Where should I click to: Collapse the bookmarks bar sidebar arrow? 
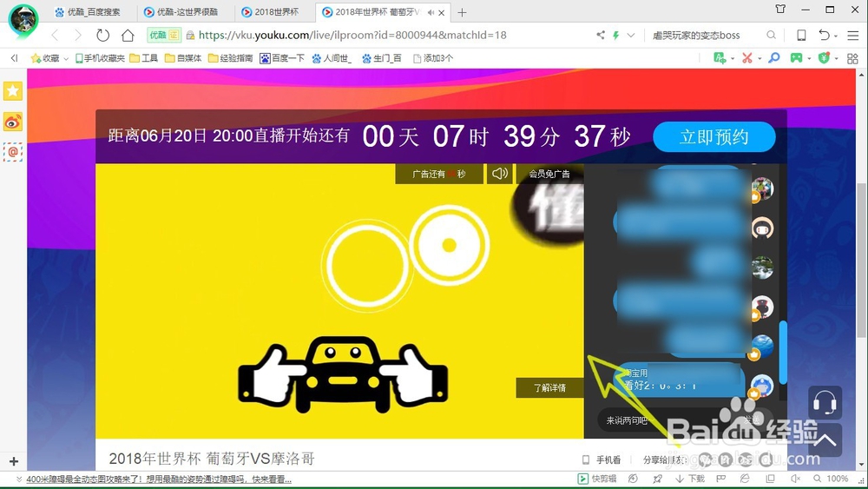coord(14,58)
